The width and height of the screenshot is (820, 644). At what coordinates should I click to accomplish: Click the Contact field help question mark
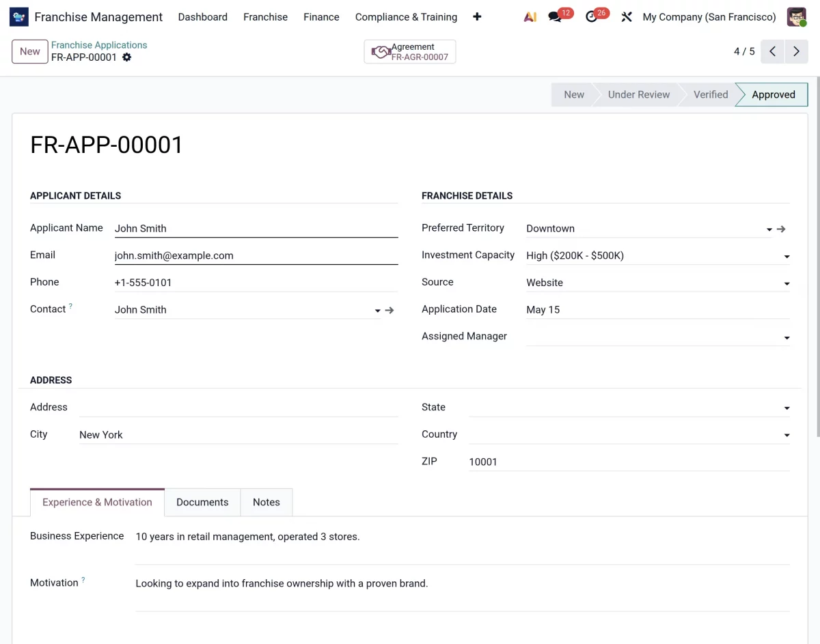tap(70, 307)
